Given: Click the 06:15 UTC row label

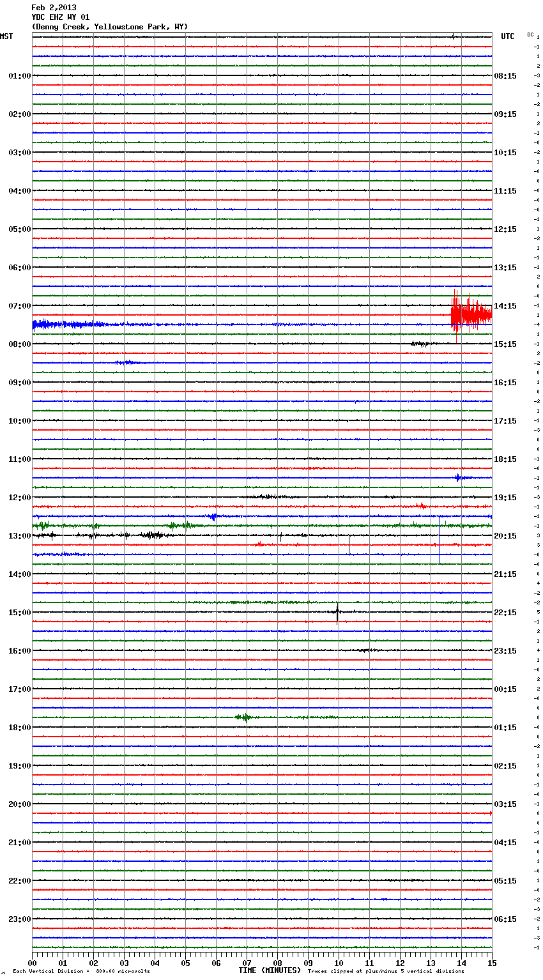Looking at the screenshot, I should (505, 919).
